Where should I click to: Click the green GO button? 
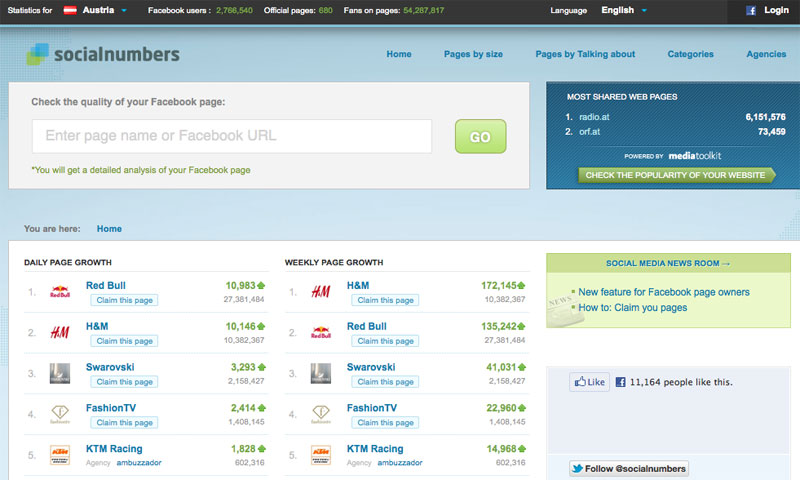(x=480, y=136)
